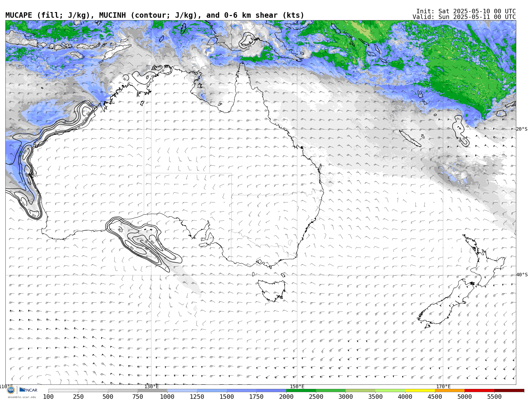Viewport: 532px width, 400px height.
Task: Pick the lime 3500–4000 colorbar segment
Action: pyautogui.click(x=390, y=391)
